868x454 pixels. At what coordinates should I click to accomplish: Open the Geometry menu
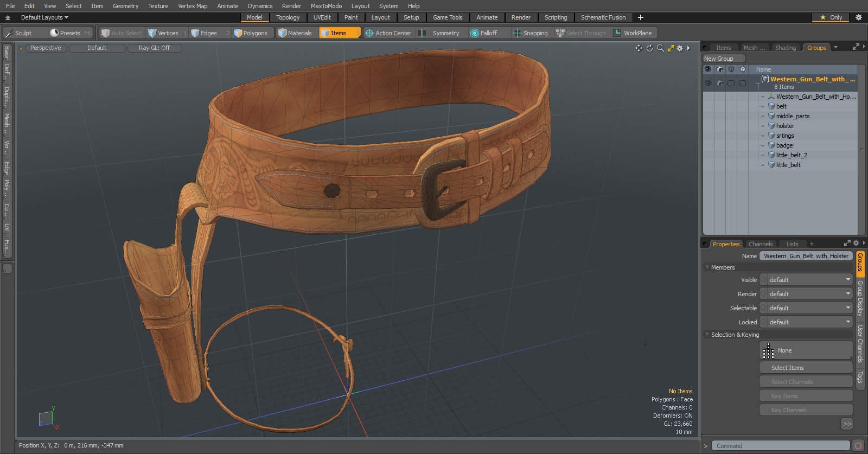[x=125, y=6]
